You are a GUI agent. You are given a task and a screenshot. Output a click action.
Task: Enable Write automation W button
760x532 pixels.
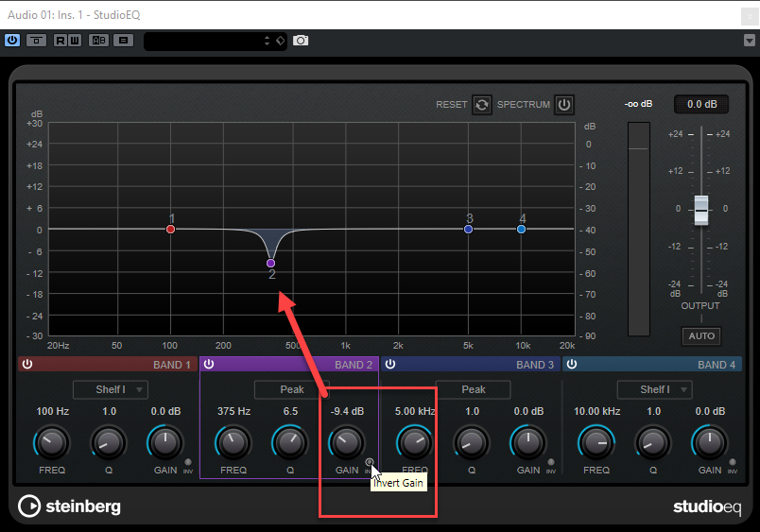pyautogui.click(x=74, y=41)
